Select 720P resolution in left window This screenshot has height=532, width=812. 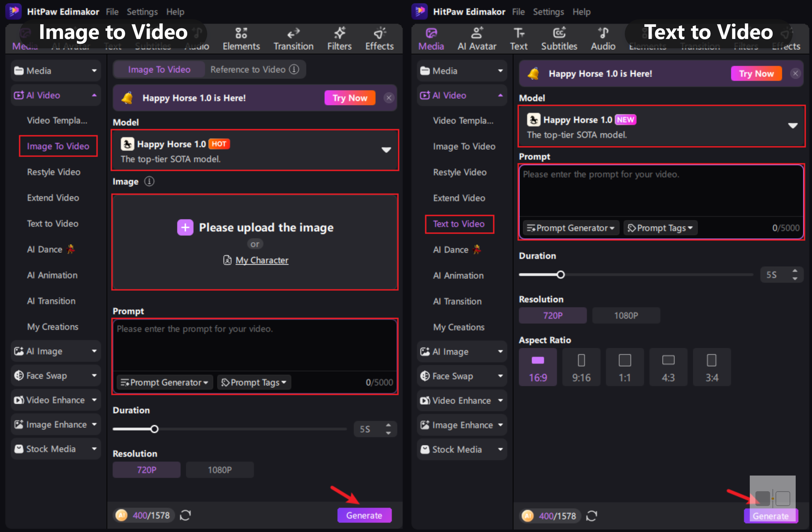tap(147, 470)
